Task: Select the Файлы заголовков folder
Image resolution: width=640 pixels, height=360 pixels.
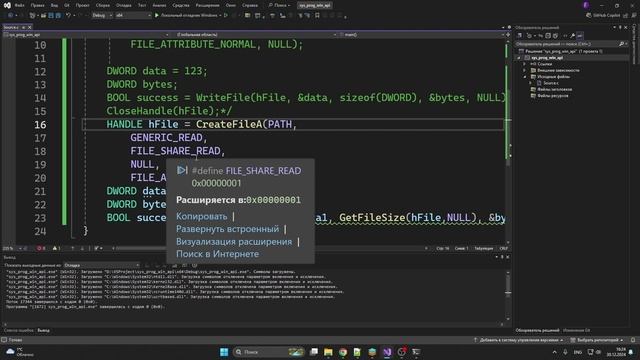Action: 554,89
